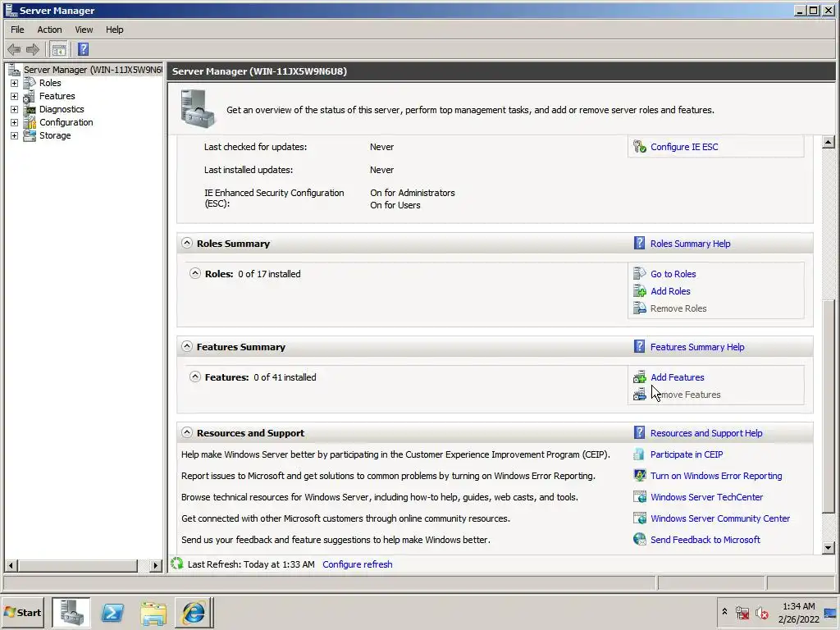The image size is (840, 630).
Task: Open the View menu
Action: click(84, 30)
